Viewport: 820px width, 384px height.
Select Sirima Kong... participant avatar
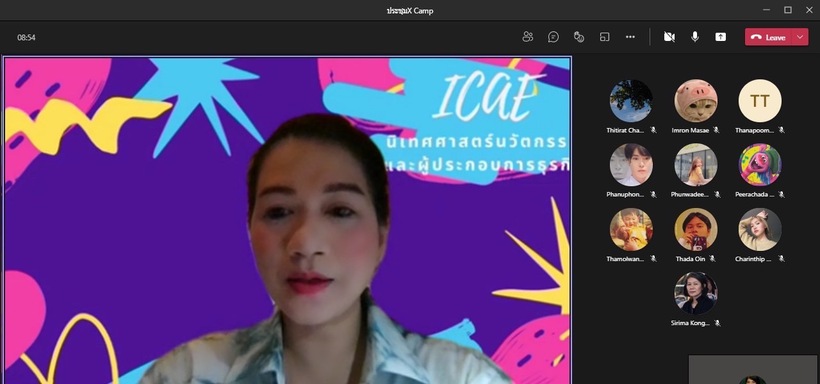coord(696,293)
